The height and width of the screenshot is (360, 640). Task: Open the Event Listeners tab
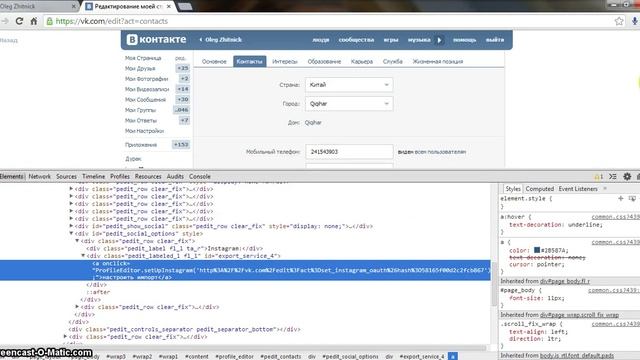578,189
